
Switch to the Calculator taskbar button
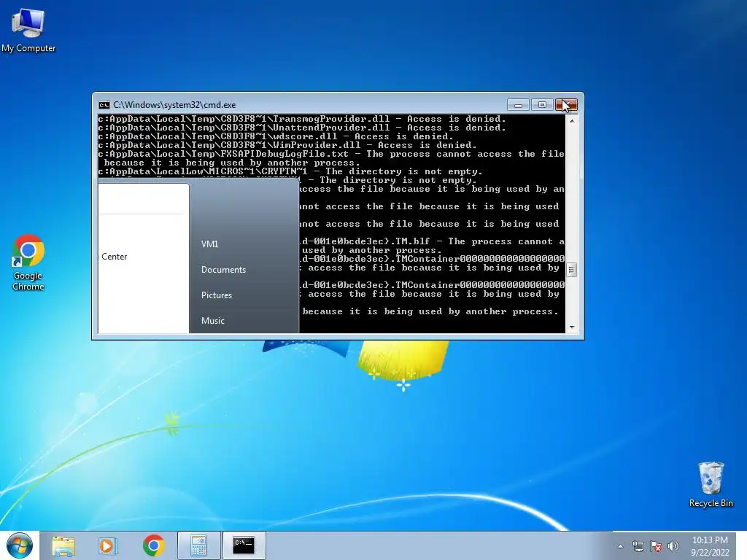coord(198,545)
